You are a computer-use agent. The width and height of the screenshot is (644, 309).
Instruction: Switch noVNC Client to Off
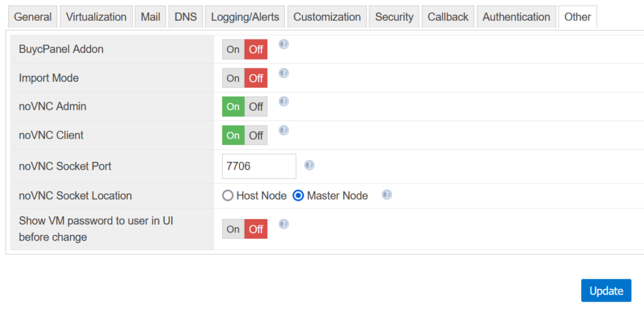(256, 136)
